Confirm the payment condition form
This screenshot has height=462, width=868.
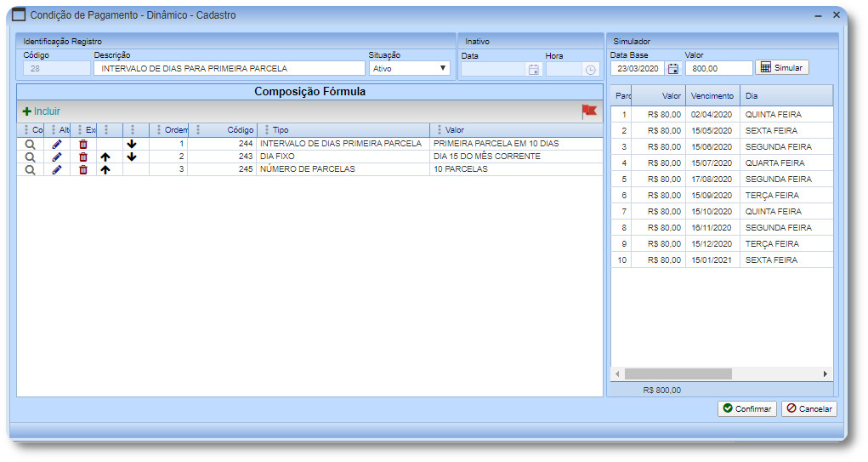tap(746, 408)
